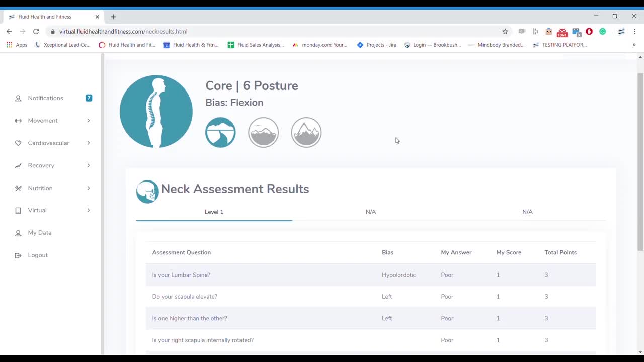644x362 pixels.
Task: Show more bookmarks via double chevron
Action: click(x=634, y=45)
